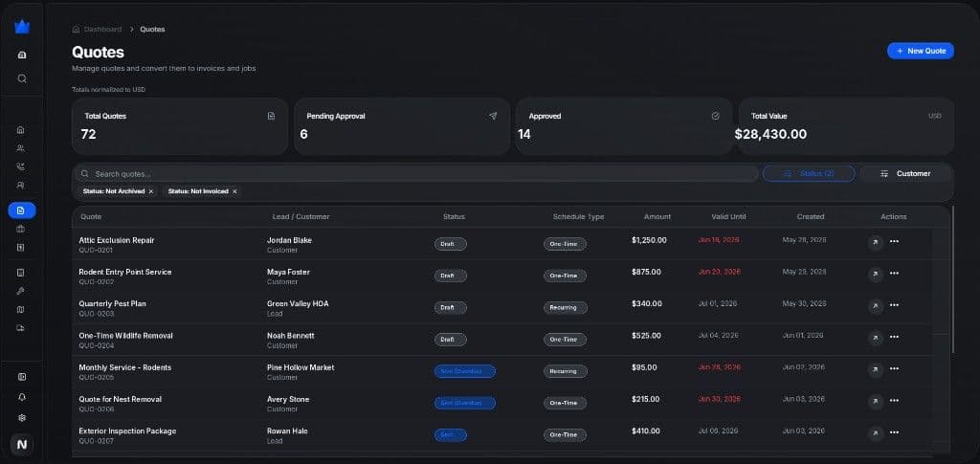Open the truck icon in the sidebar
Viewport: 980px width, 464px height.
pos(21,328)
